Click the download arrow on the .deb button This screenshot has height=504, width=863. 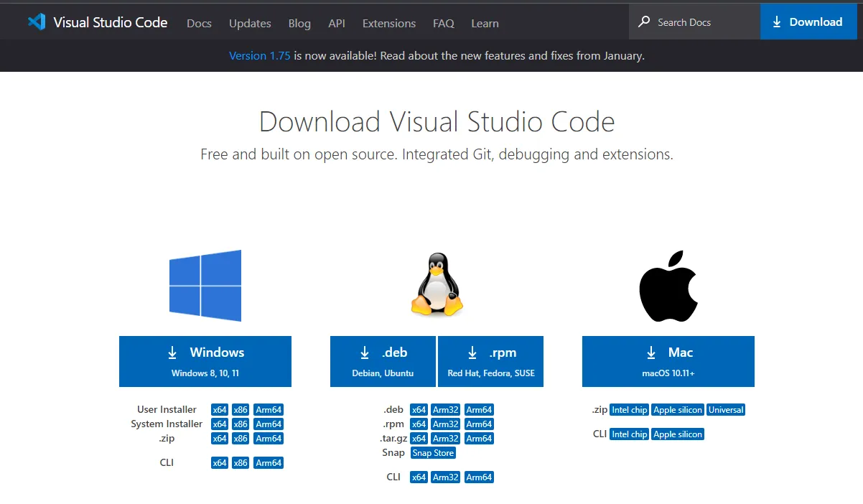coord(364,353)
